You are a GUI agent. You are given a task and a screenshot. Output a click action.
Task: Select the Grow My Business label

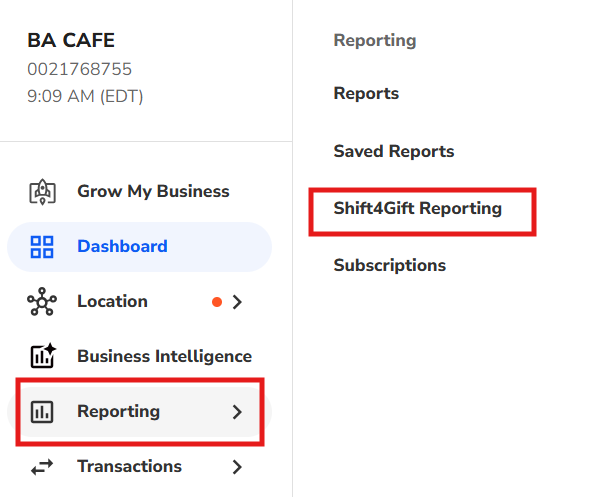153,191
